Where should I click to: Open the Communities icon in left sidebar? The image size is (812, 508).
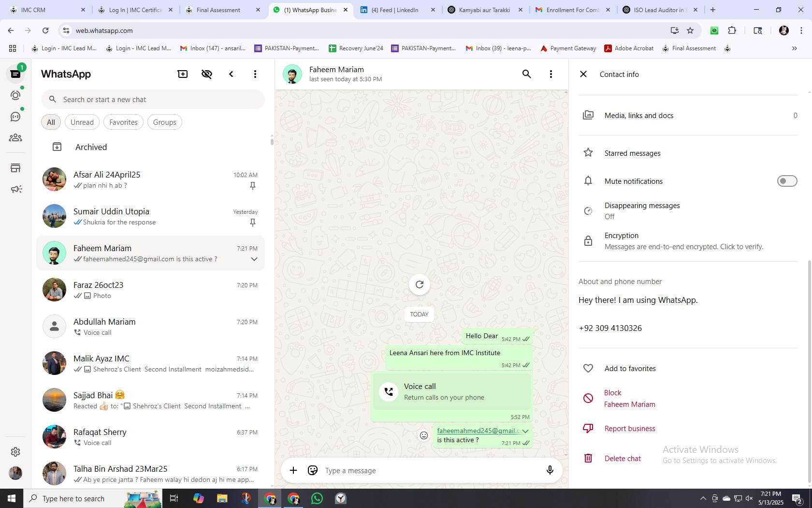(15, 138)
